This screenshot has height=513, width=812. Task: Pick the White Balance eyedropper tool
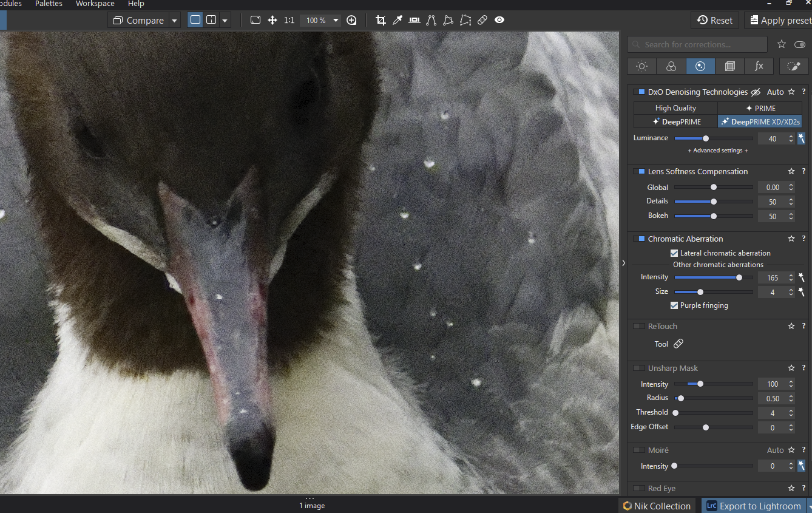click(x=398, y=20)
